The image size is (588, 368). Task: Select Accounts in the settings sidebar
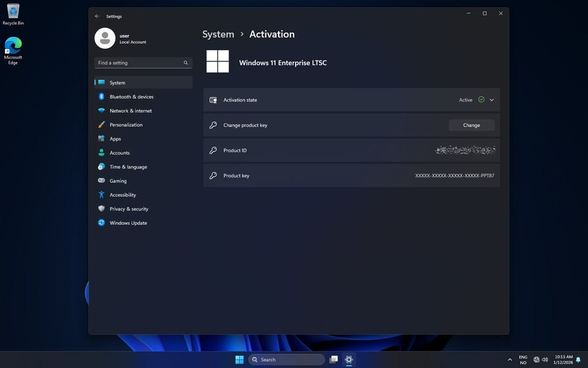point(119,153)
